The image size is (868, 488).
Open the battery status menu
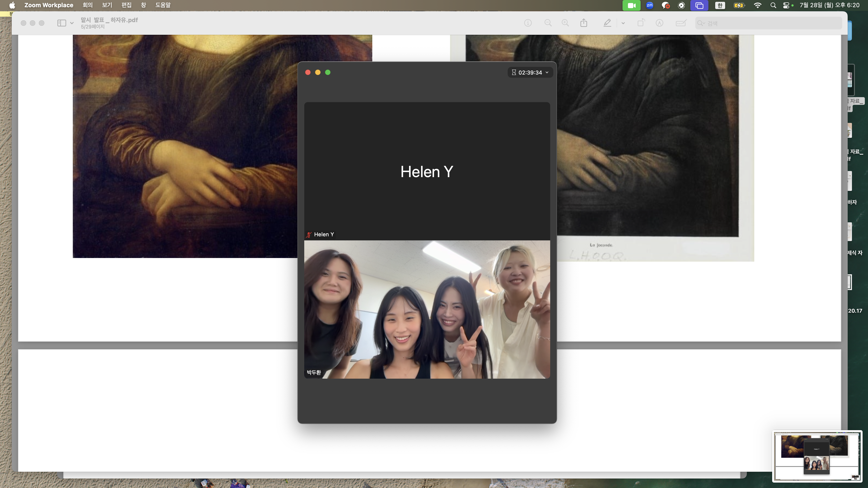pos(739,5)
